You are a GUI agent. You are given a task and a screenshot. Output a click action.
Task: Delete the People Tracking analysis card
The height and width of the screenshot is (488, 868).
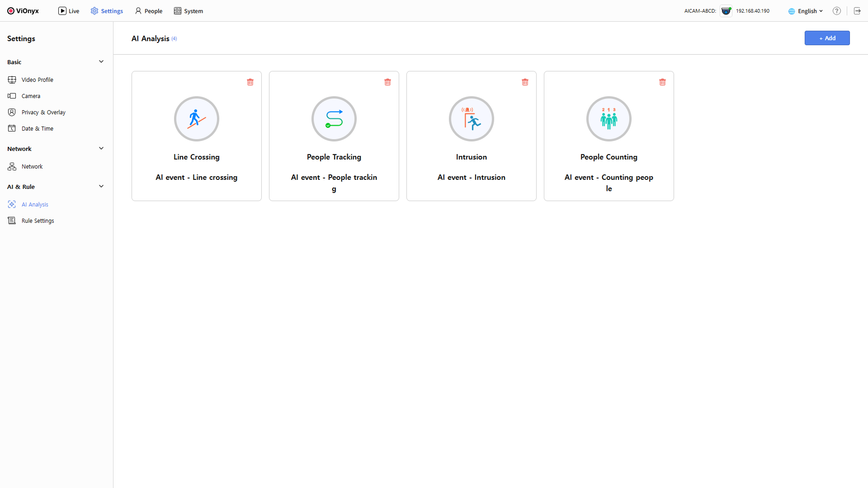click(387, 82)
